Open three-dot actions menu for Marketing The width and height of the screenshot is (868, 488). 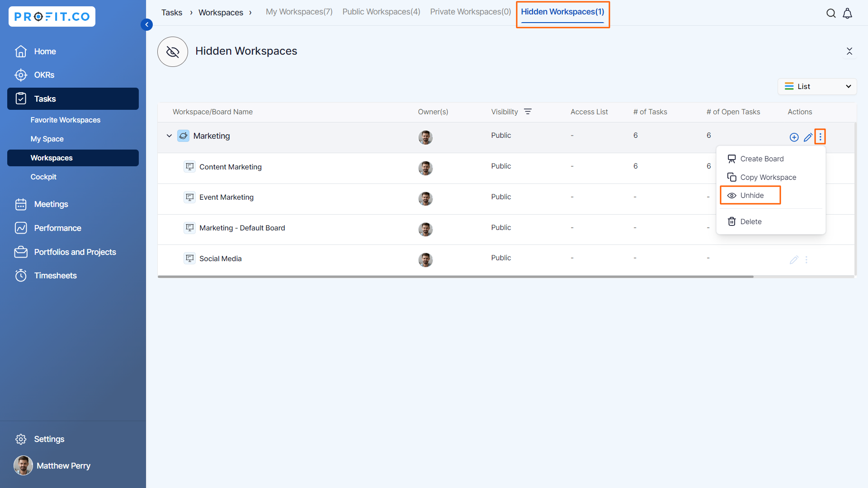coord(820,136)
